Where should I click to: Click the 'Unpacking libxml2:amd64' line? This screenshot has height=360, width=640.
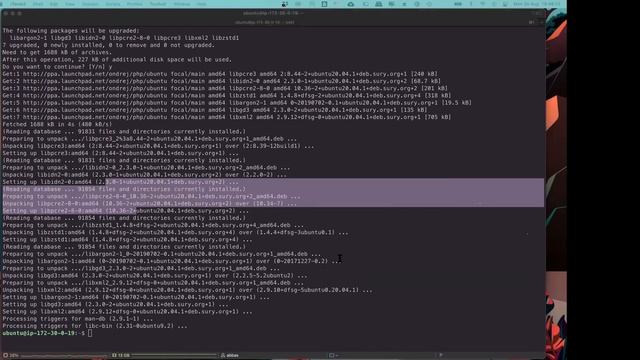[187, 290]
